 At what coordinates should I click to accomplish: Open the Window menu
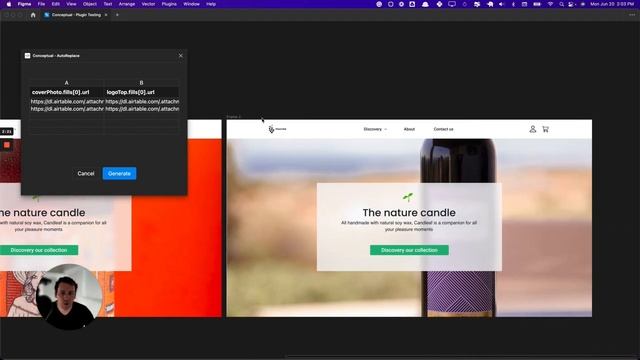[191, 4]
